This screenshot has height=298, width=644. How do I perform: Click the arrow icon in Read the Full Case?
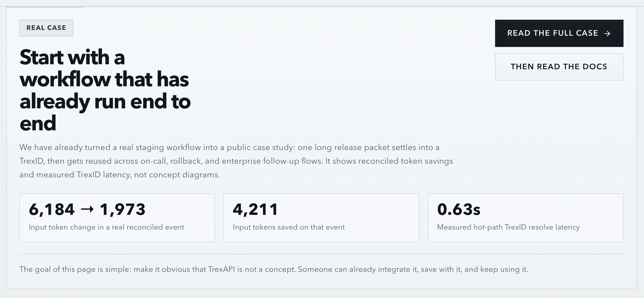(x=607, y=34)
